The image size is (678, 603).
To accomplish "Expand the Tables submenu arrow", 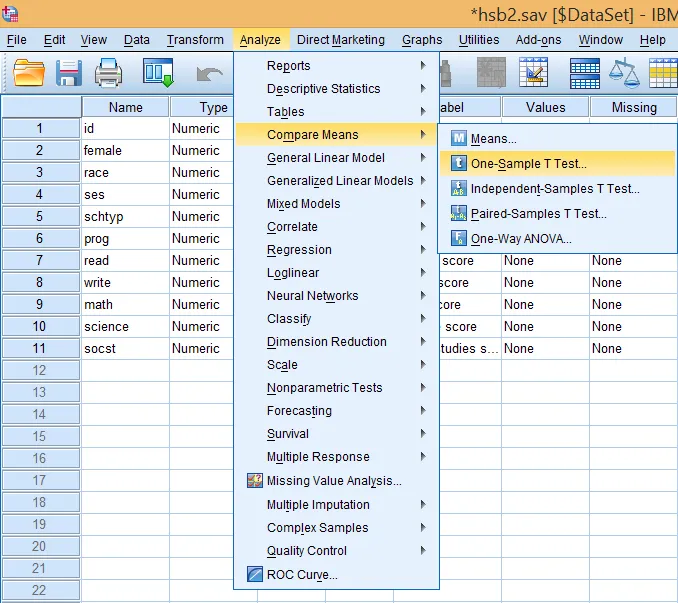I will [x=423, y=112].
